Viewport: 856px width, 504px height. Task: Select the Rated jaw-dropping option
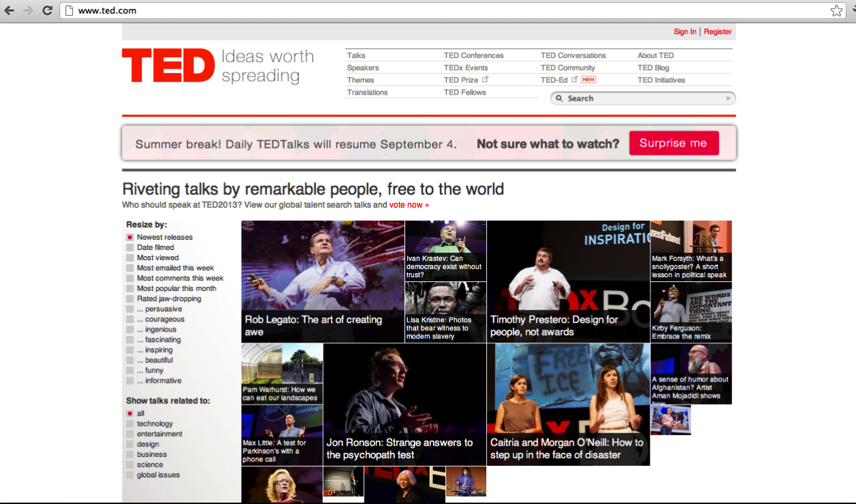(x=168, y=299)
